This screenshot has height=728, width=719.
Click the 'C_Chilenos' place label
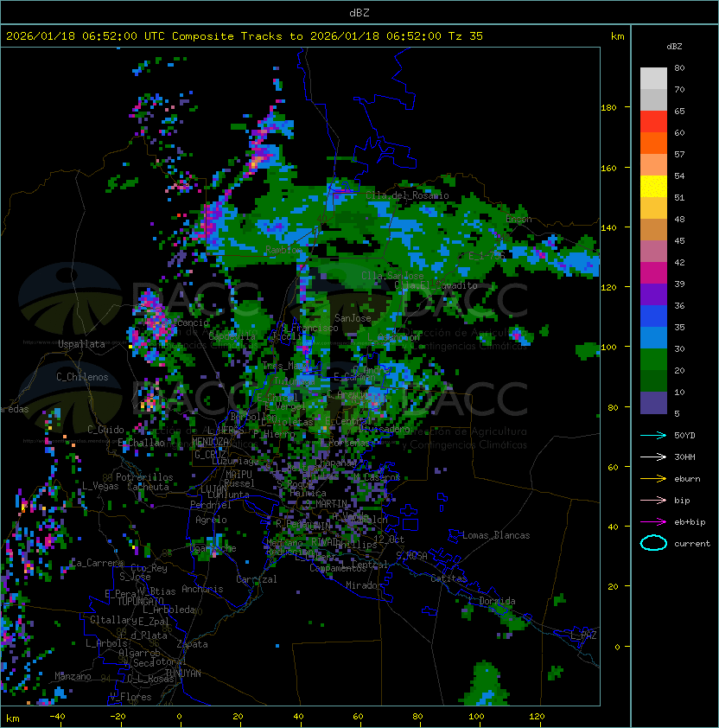coord(82,377)
